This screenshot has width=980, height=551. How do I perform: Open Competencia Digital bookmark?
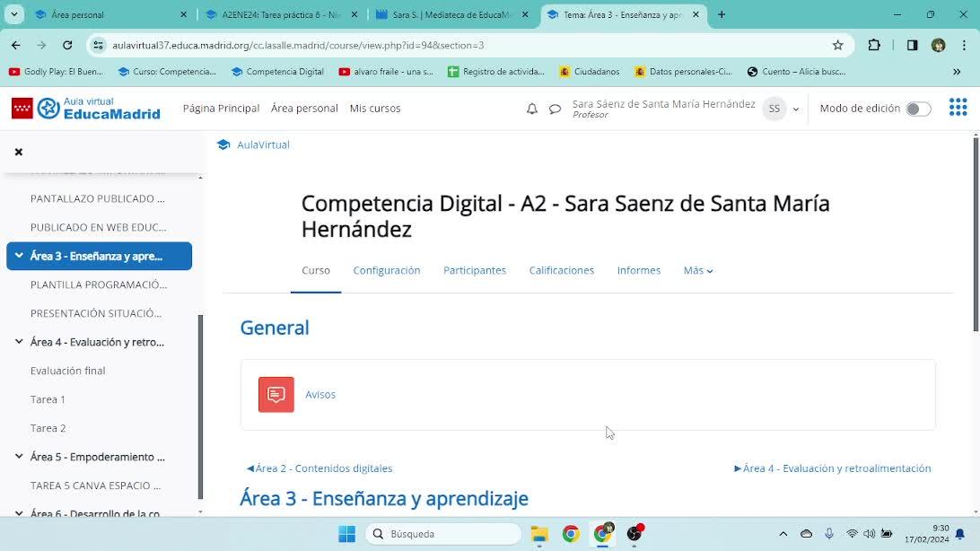(x=277, y=72)
